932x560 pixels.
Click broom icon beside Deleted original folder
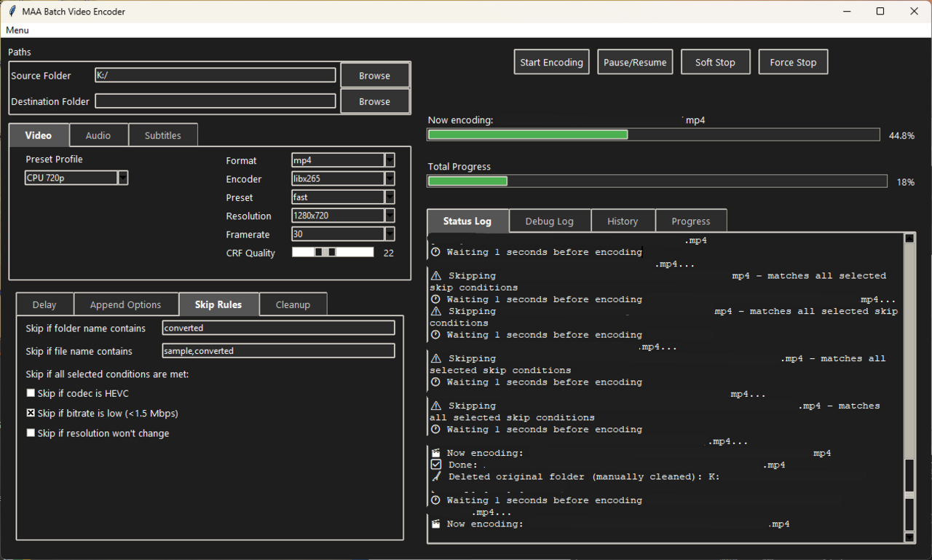436,477
